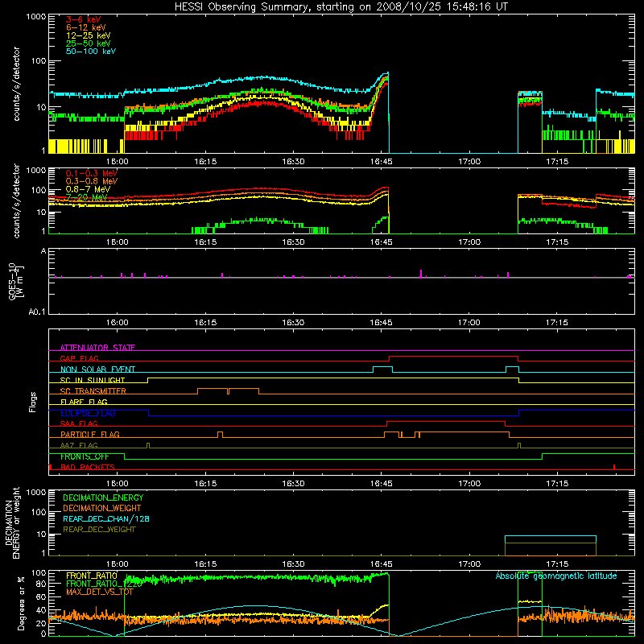The image size is (644, 644).
Task: Click the yellow FRONT_RATIO legend label
Action: coord(92,576)
